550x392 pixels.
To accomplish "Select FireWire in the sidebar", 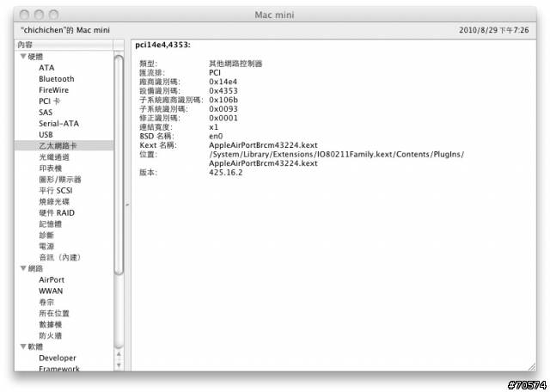I will coord(53,90).
